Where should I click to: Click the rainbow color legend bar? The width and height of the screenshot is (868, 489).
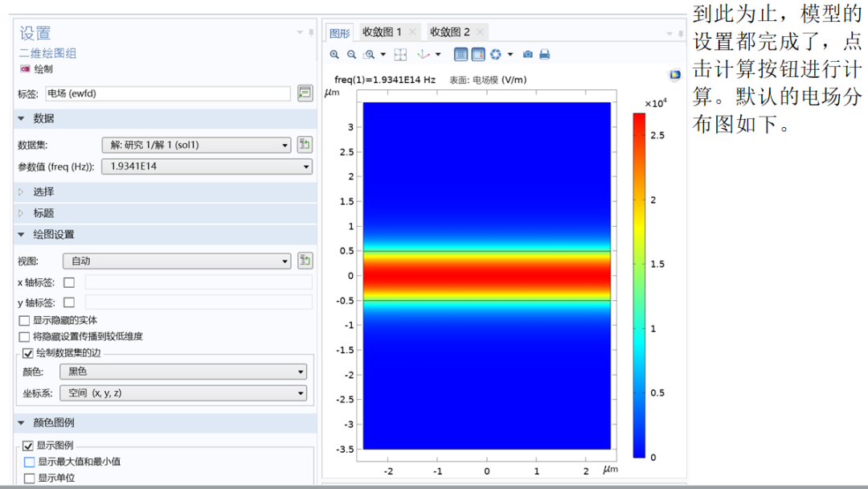coord(640,286)
